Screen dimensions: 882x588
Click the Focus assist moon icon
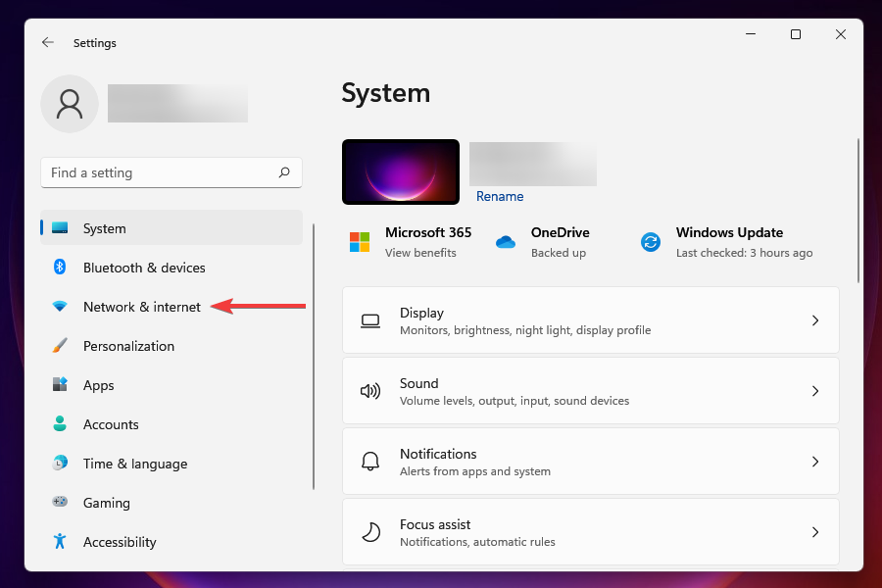[370, 532]
